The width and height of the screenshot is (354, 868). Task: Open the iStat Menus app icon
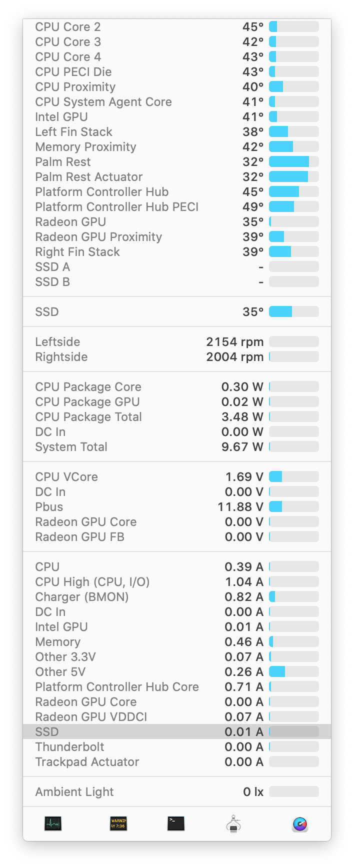point(299,824)
